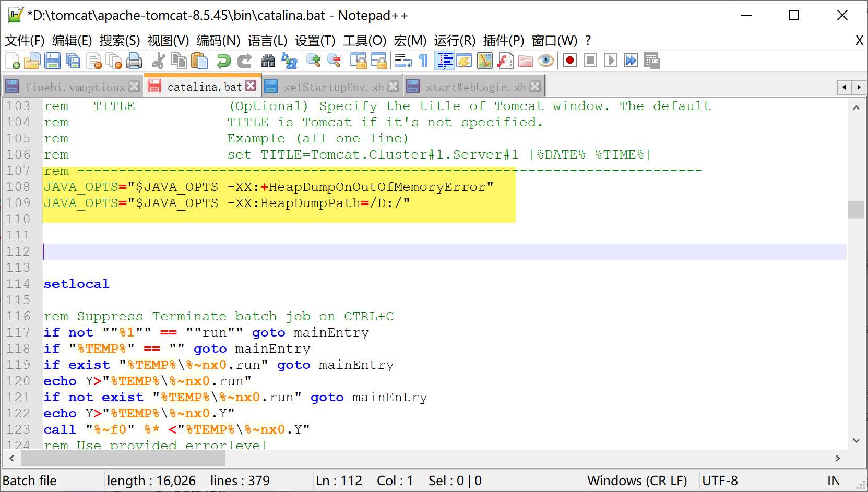This screenshot has height=492, width=868.
Task: Toggle word wrap in the editor
Action: (x=403, y=61)
